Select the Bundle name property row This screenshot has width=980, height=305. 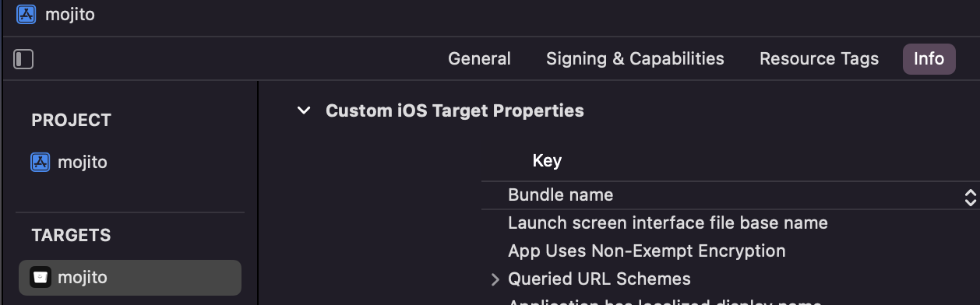click(731, 195)
